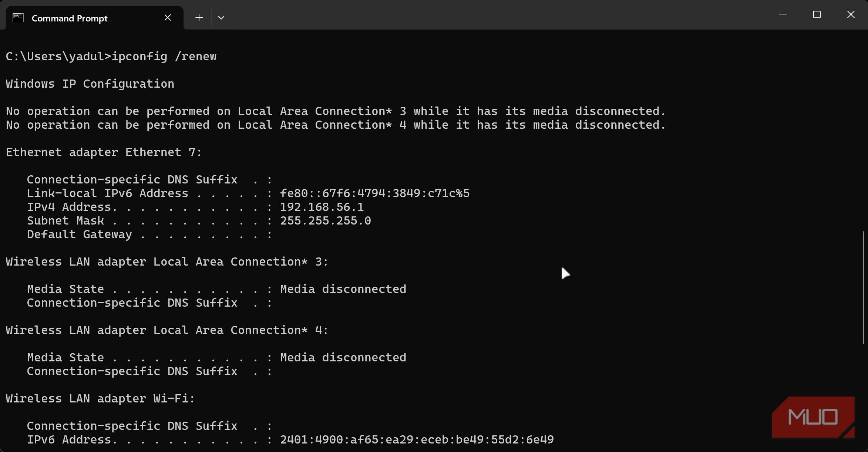Click the terminal vertical scrollbar thumb

click(864, 288)
